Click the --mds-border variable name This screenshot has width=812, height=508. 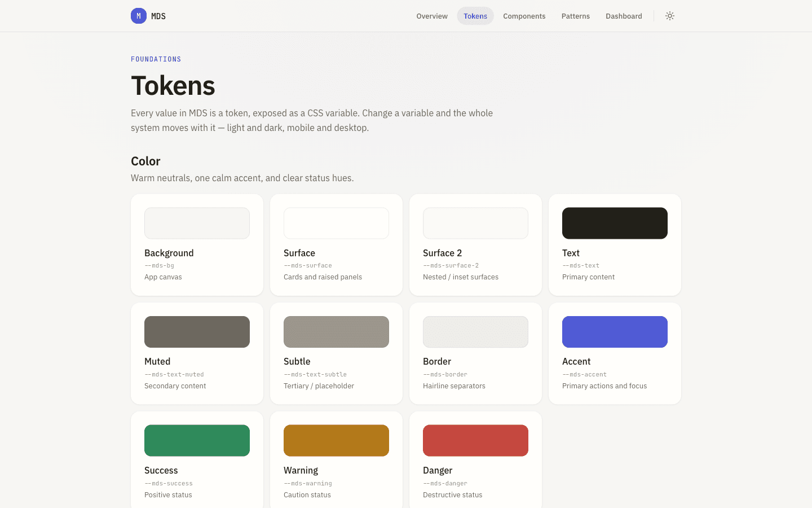445,374
